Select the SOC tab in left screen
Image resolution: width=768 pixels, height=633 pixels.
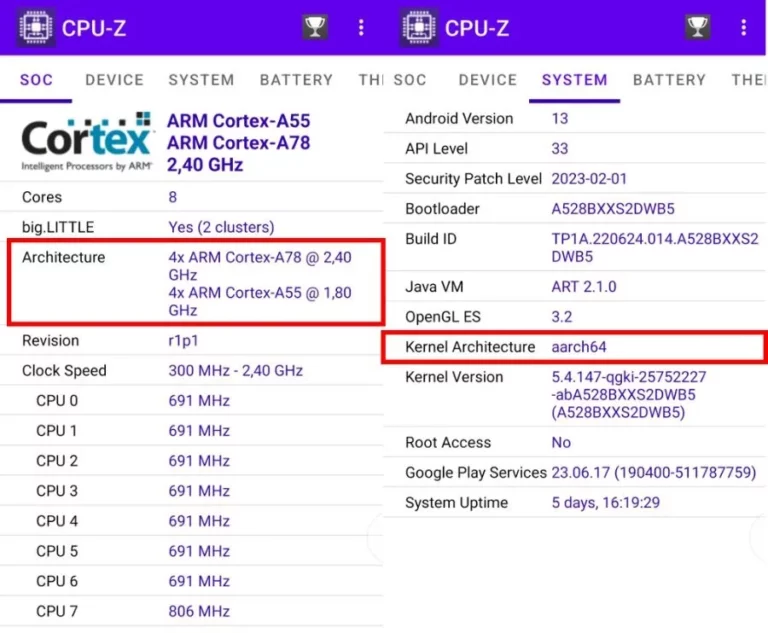tap(36, 80)
